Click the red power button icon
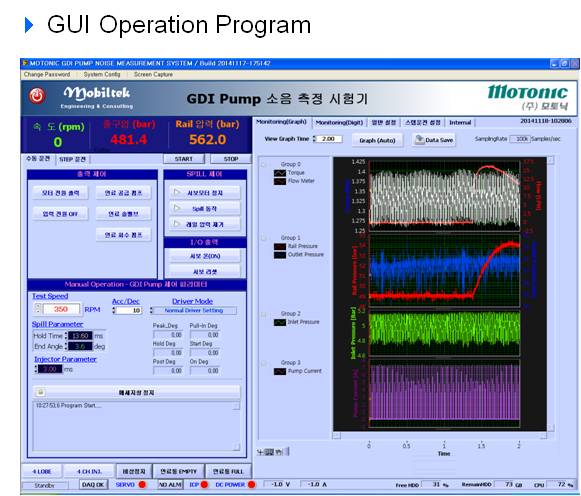 pyautogui.click(x=37, y=96)
